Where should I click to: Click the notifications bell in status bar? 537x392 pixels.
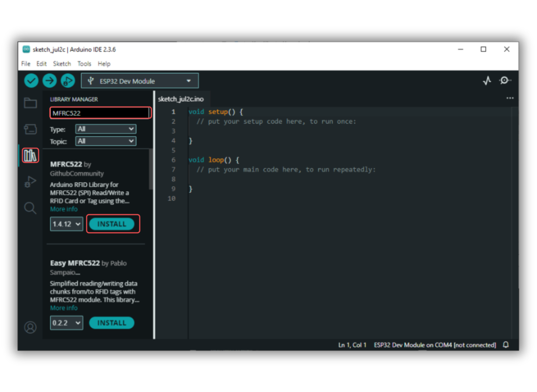[506, 345]
